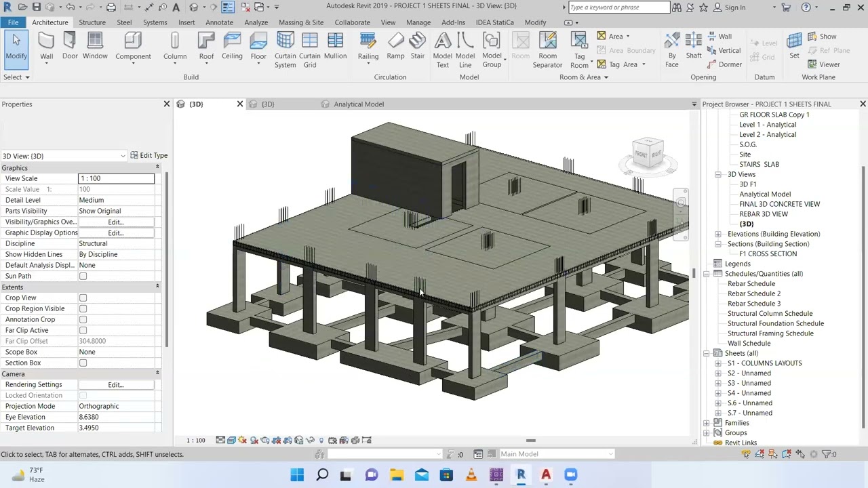Toggle the Crop Region Visible checkbox
This screenshot has height=488, width=868.
[83, 308]
